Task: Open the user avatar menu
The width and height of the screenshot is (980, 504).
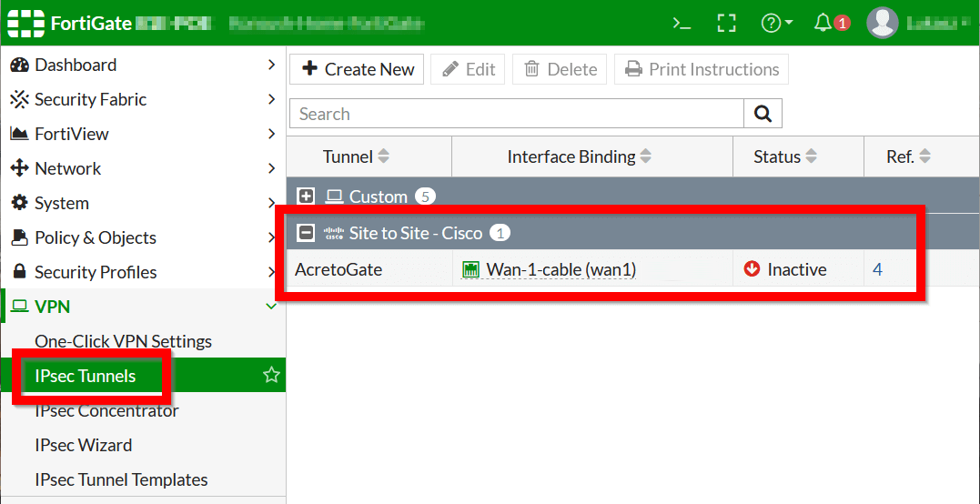Action: pyautogui.click(x=882, y=23)
